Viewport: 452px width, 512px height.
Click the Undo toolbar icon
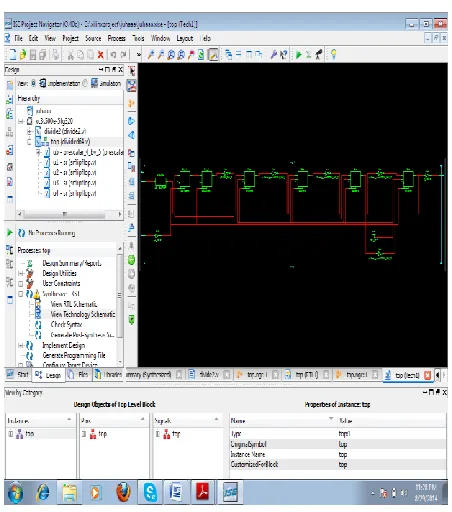pos(113,55)
